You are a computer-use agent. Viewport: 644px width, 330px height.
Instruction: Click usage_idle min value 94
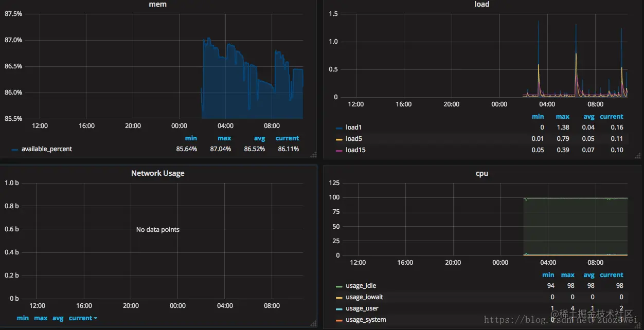[x=551, y=286]
